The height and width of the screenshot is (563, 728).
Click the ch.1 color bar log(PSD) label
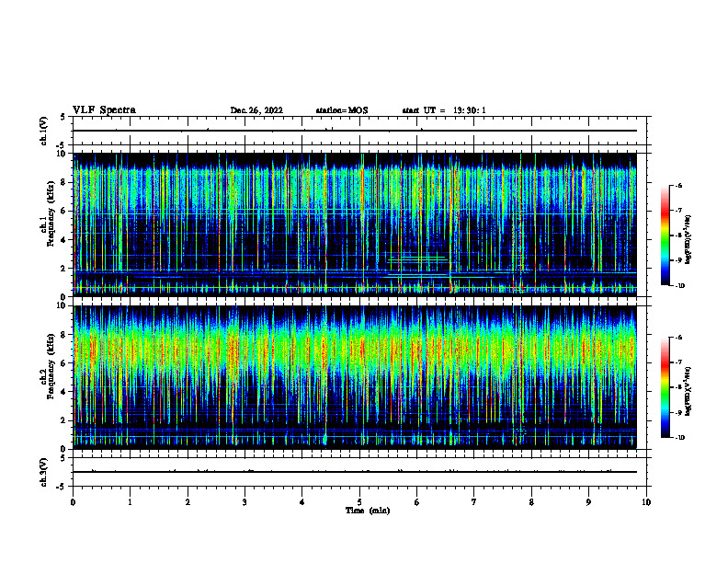click(x=688, y=240)
